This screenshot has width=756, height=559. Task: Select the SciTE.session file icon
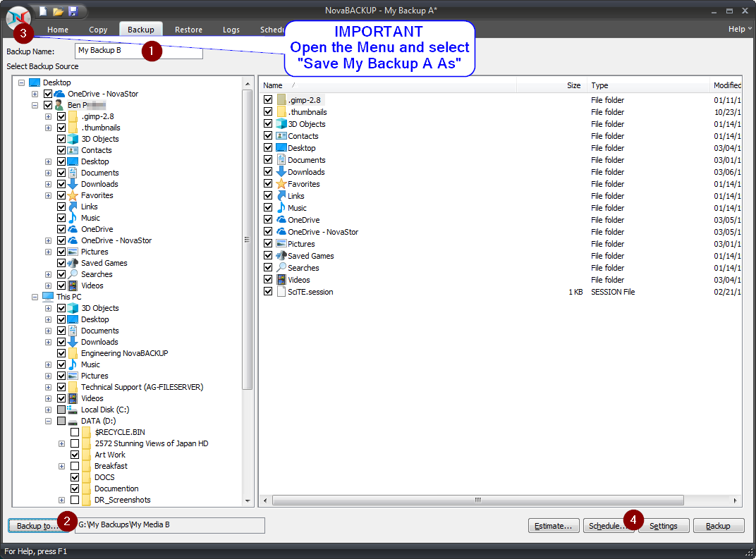pos(281,292)
